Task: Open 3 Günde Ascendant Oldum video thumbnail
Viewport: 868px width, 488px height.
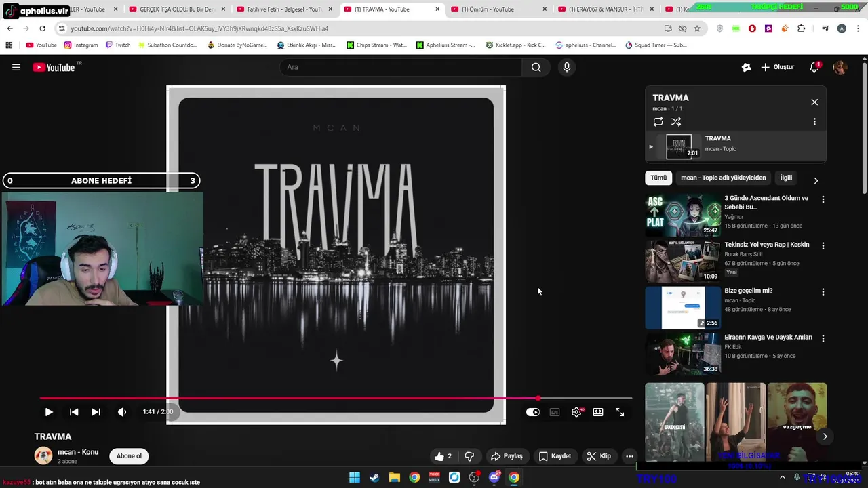Action: 683,215
